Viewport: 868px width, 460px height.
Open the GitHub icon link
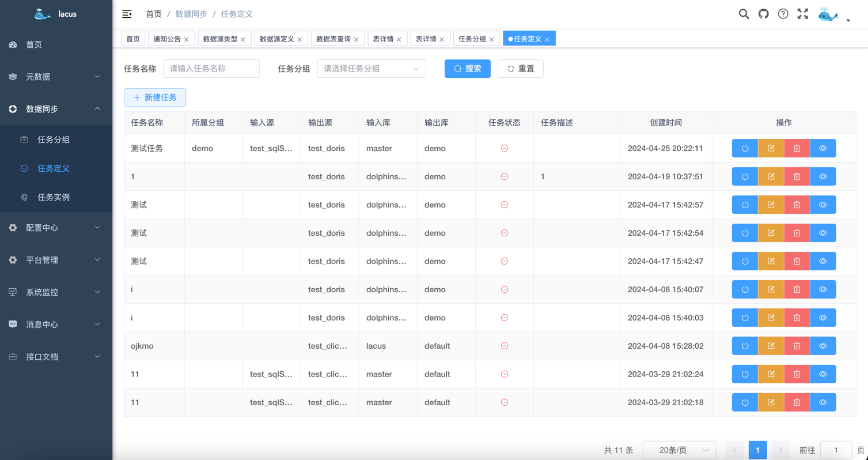763,14
